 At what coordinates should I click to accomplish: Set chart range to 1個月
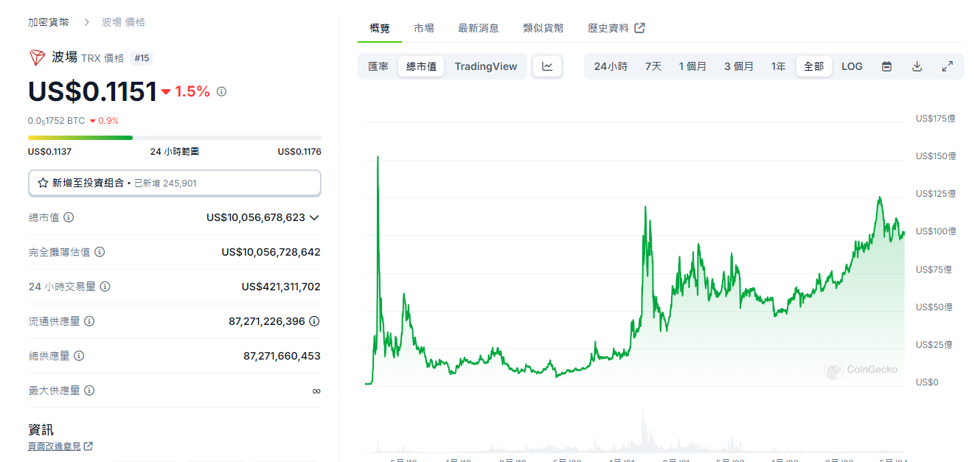tap(693, 66)
